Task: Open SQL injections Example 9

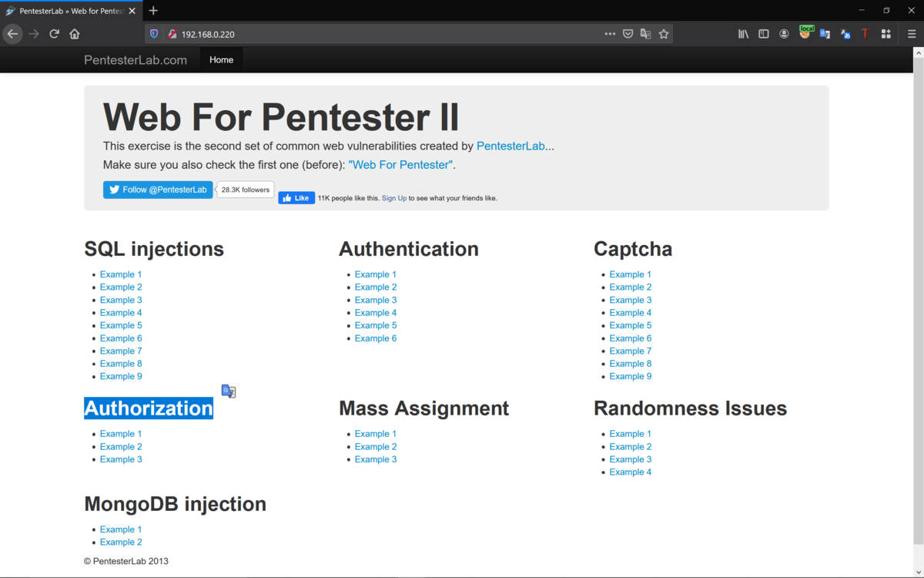Action: [x=121, y=376]
